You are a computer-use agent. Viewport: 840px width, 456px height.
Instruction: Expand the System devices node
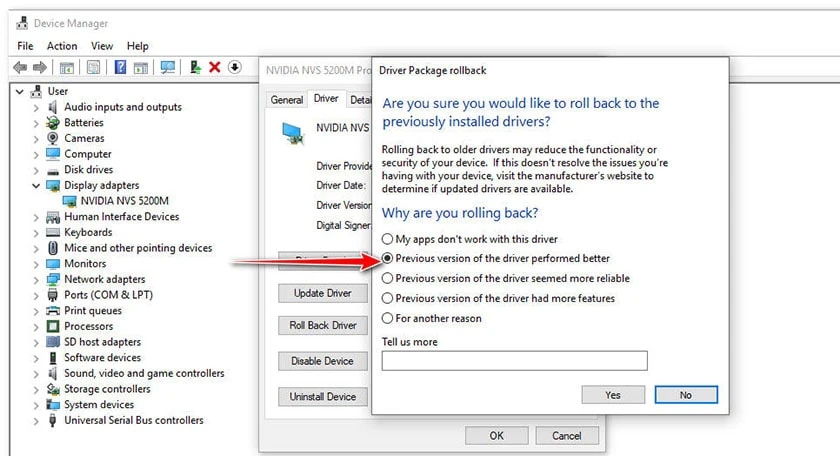pos(36,405)
